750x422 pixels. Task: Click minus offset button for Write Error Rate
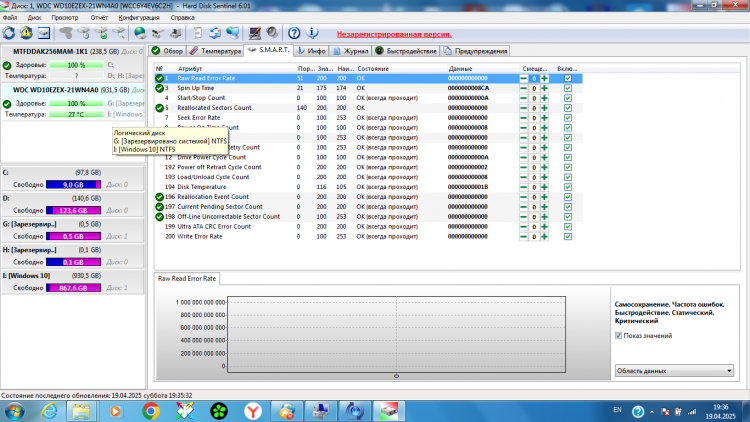click(524, 236)
